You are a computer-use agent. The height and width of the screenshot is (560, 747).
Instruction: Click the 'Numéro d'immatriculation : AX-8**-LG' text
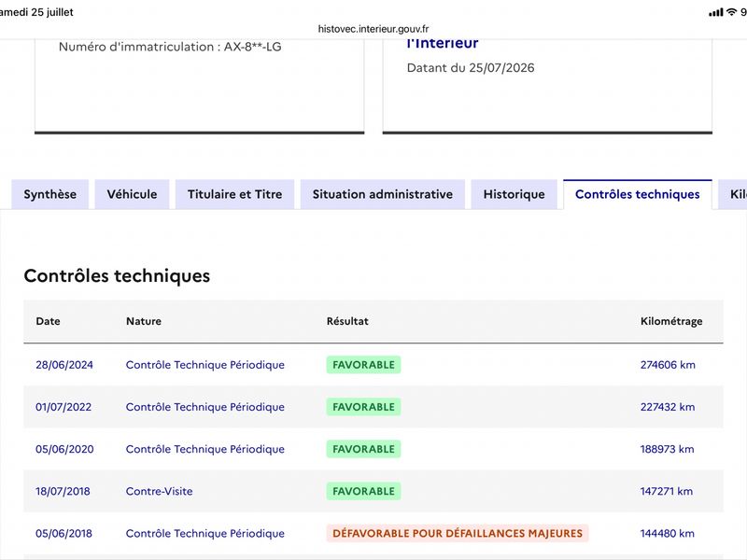point(170,47)
